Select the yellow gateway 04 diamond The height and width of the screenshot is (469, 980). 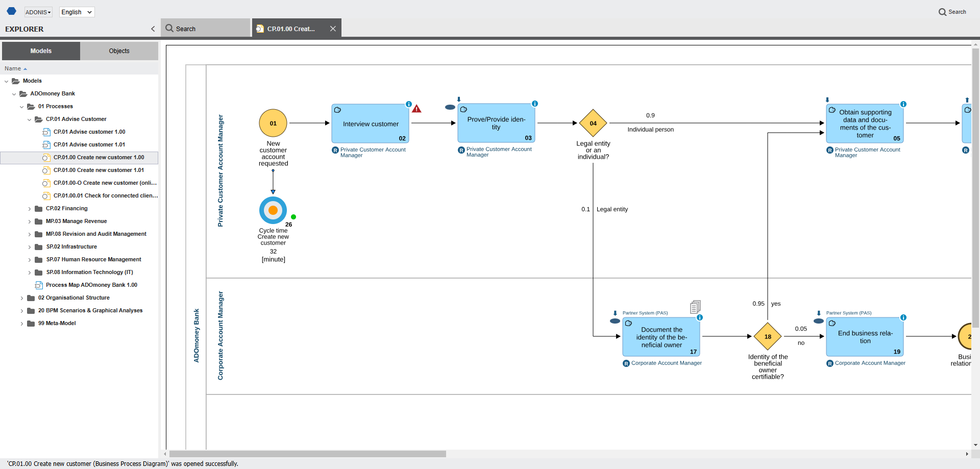click(x=593, y=123)
